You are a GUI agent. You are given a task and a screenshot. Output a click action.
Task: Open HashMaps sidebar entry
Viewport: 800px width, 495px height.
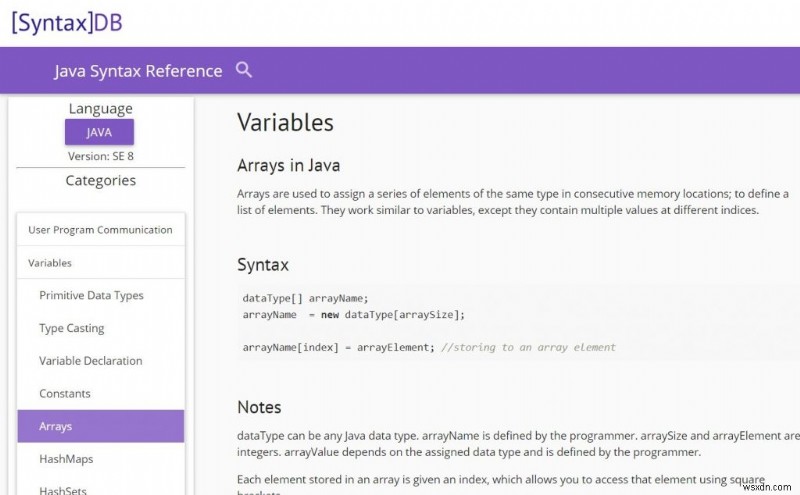coord(66,459)
